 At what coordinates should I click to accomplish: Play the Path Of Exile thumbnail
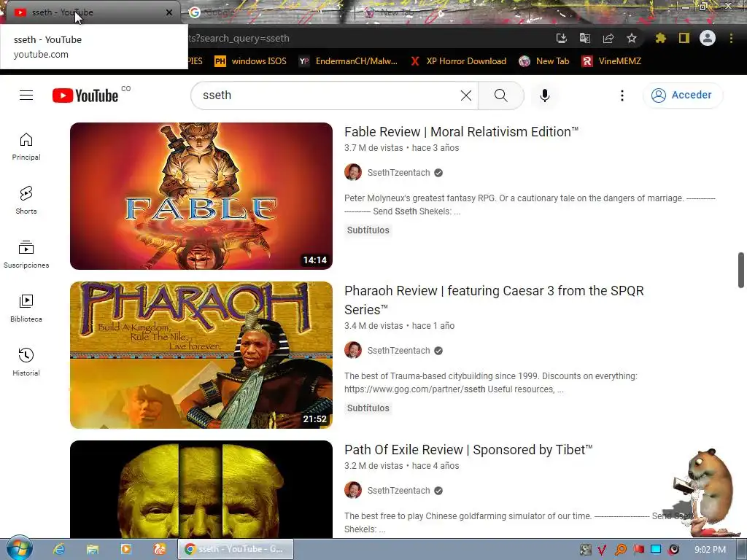(201, 489)
